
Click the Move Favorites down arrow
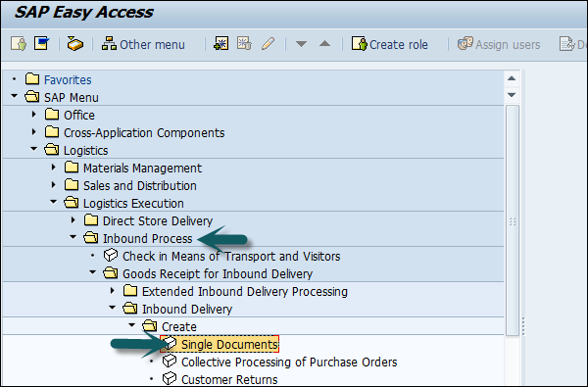coord(301,44)
